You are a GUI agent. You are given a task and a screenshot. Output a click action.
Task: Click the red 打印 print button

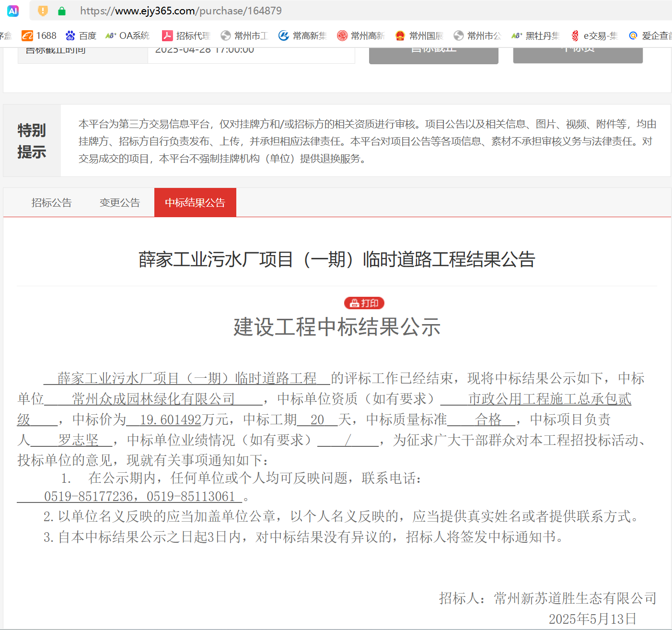point(364,303)
